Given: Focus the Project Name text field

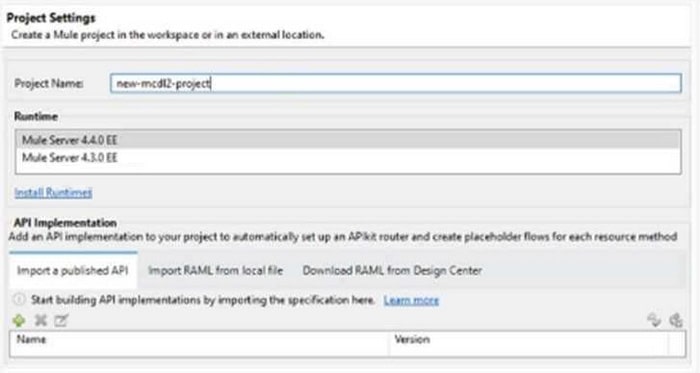Looking at the screenshot, I should pos(396,83).
